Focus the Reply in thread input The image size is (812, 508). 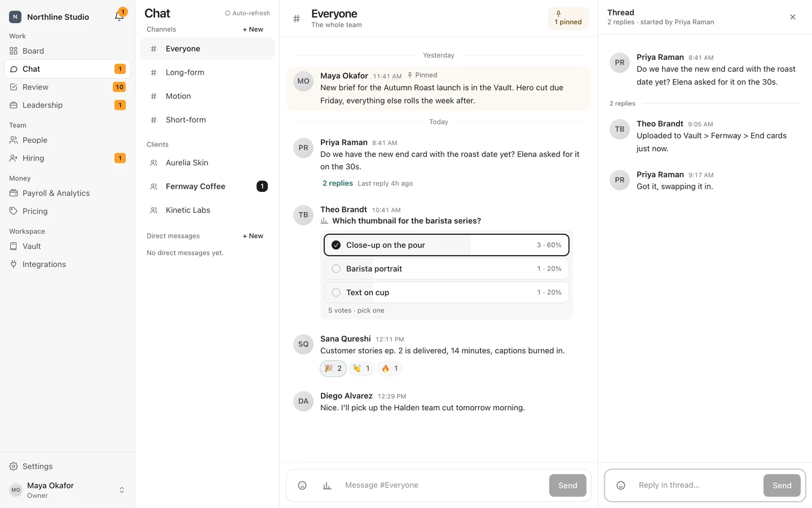point(696,485)
